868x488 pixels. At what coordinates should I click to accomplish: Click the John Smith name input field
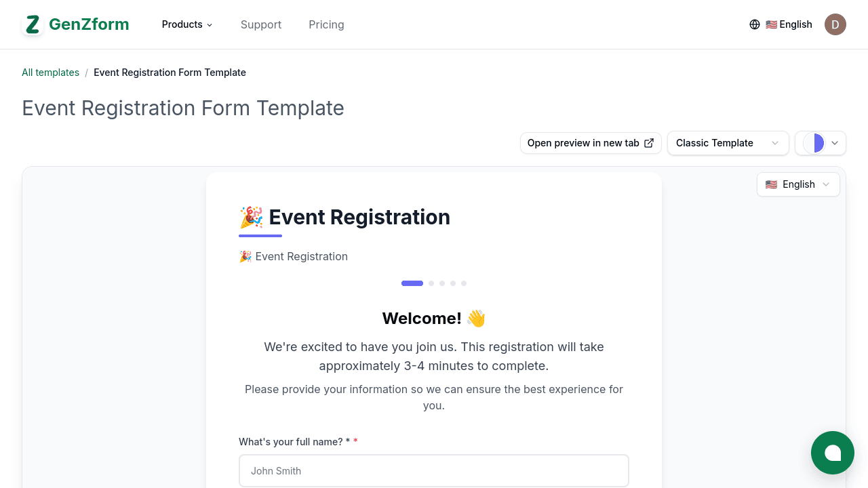click(434, 470)
